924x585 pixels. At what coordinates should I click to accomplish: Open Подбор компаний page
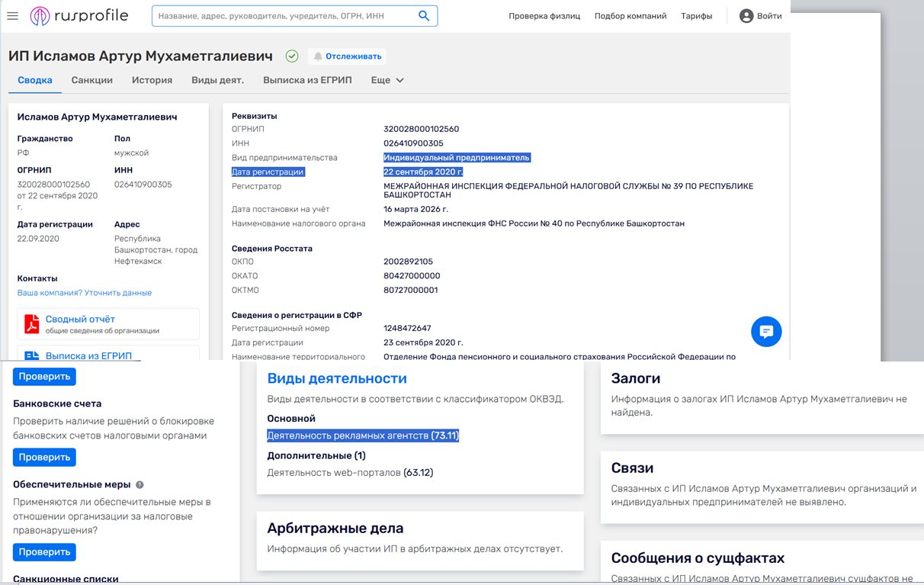[630, 16]
